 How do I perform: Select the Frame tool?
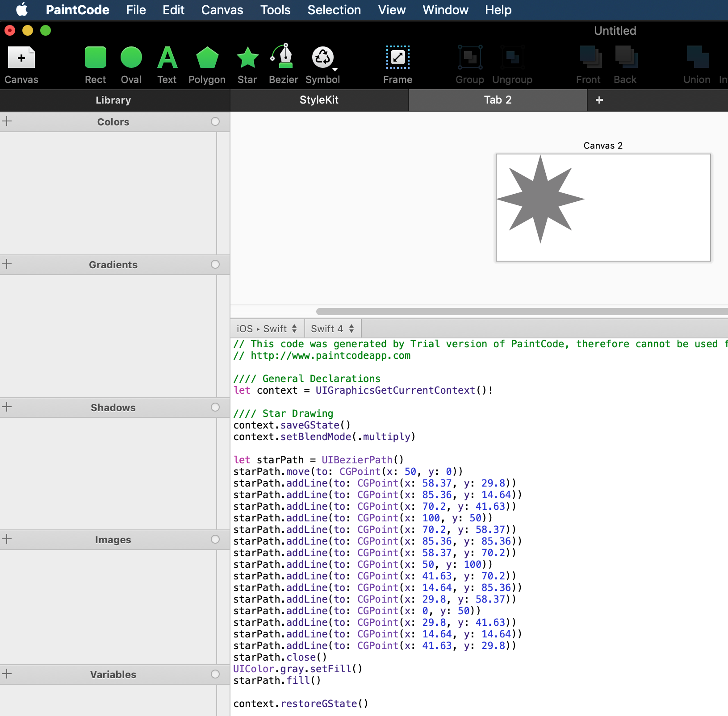(398, 65)
